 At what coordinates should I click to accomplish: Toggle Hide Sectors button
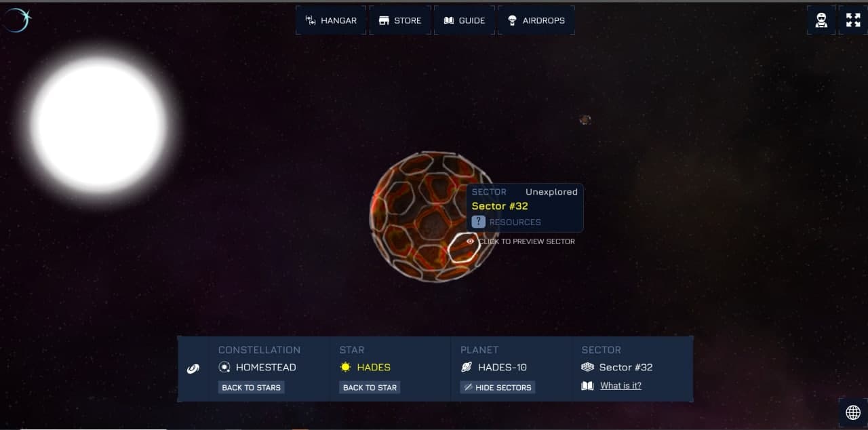click(x=498, y=387)
